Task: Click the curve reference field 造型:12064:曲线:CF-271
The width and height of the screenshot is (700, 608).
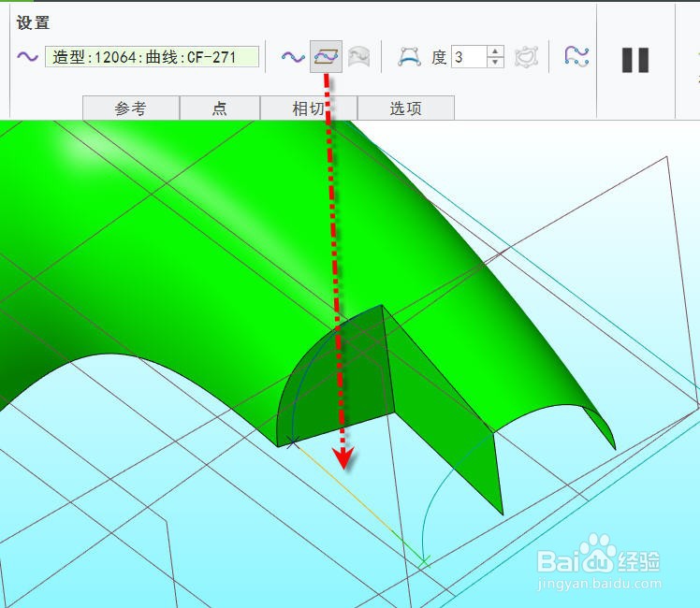Action: click(x=152, y=57)
